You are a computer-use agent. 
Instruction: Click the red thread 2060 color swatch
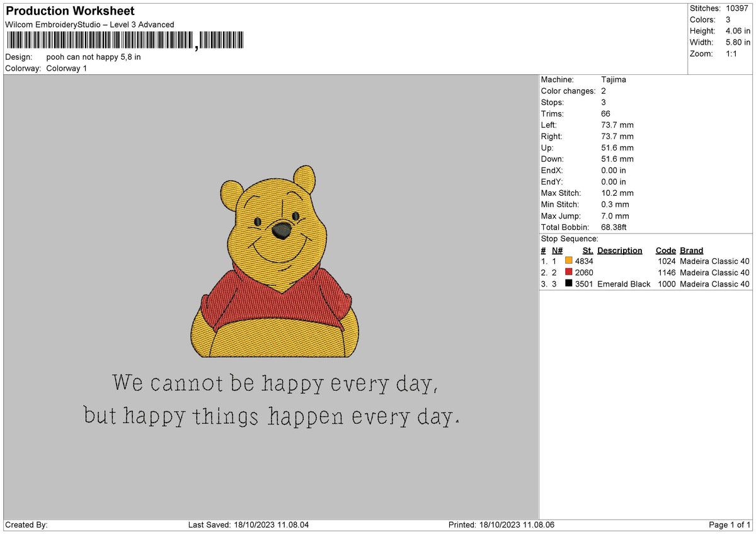(569, 272)
